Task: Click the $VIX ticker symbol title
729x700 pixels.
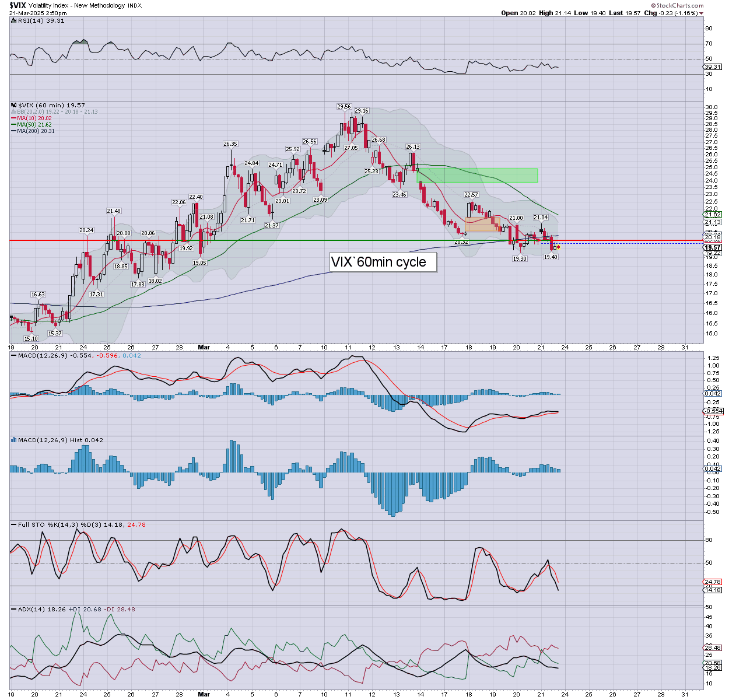Action: [17, 5]
